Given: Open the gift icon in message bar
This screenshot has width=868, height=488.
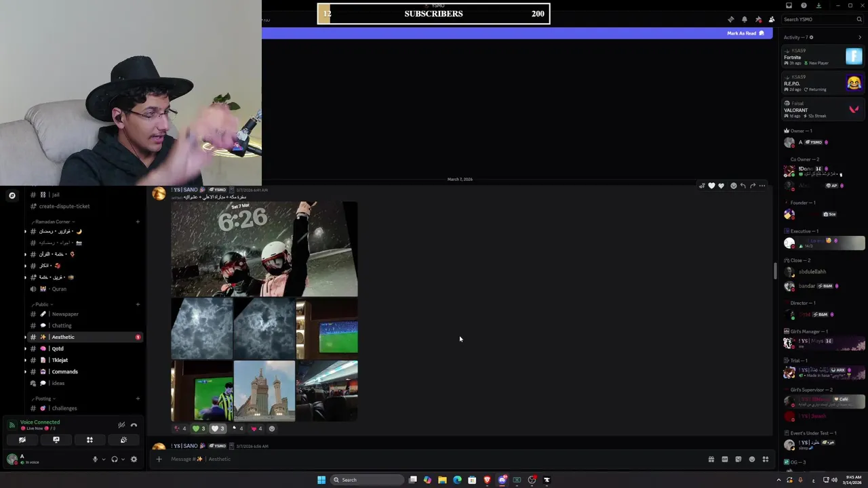Looking at the screenshot, I should (711, 459).
